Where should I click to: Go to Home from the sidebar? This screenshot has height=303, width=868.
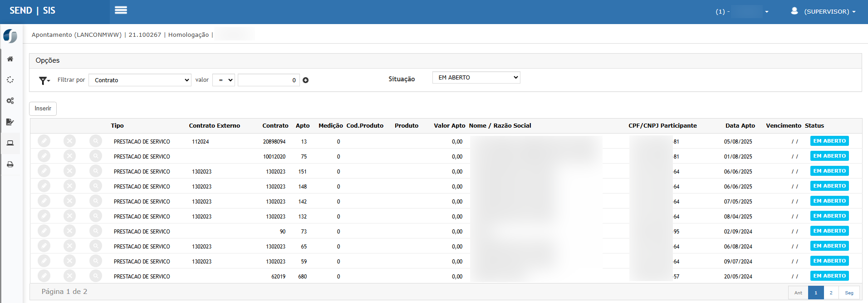[10, 59]
